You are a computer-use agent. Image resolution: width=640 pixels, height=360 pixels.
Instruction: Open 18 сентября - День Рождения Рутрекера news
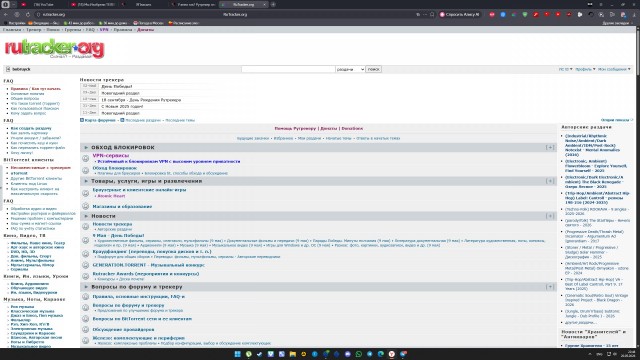click(141, 100)
